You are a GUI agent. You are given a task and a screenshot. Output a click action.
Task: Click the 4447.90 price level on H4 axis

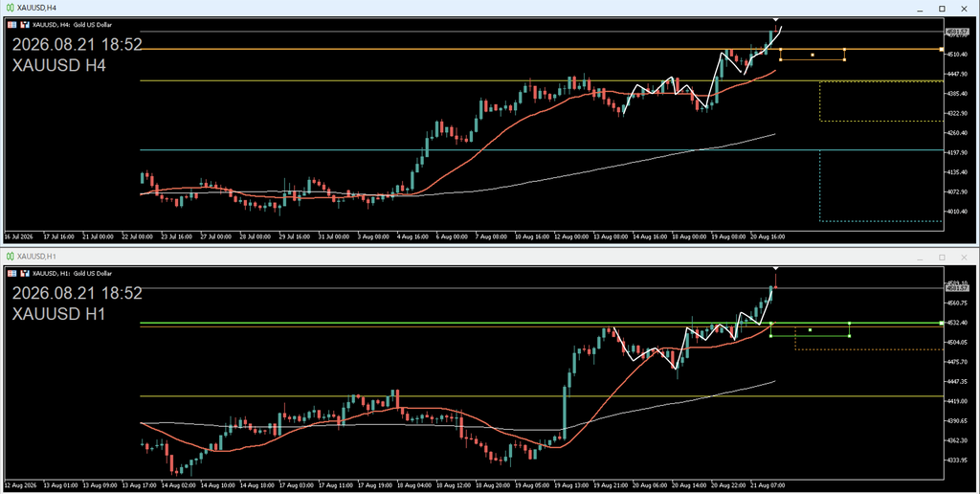(957, 74)
